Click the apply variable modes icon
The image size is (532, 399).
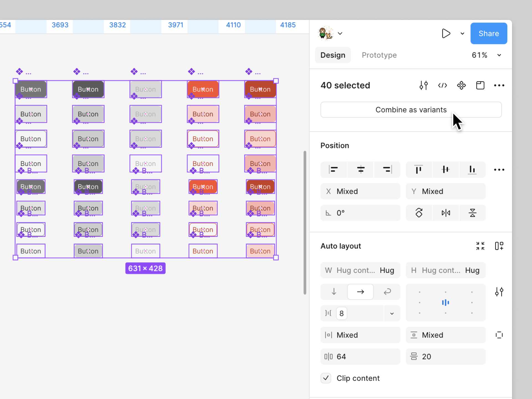tap(423, 85)
